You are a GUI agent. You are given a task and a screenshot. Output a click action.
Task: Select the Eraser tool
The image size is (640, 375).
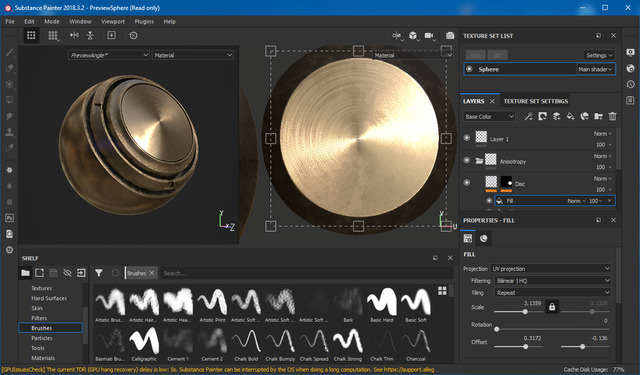(10, 68)
